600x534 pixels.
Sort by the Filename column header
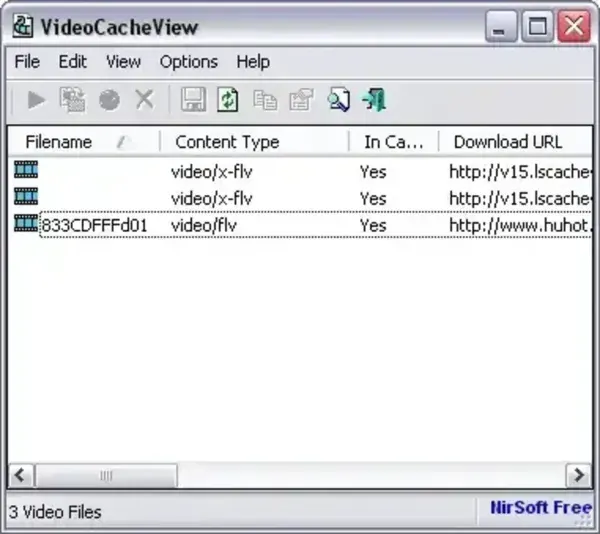pyautogui.click(x=84, y=142)
